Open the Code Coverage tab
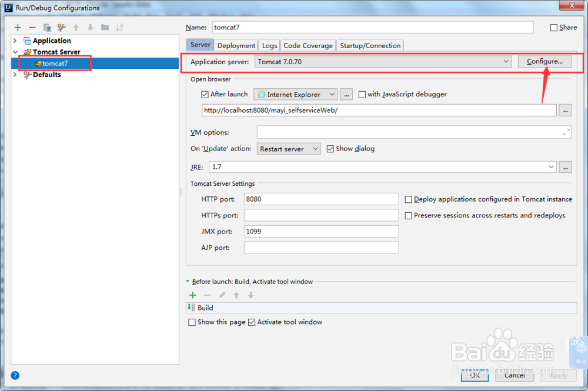This screenshot has width=588, height=391. [308, 45]
